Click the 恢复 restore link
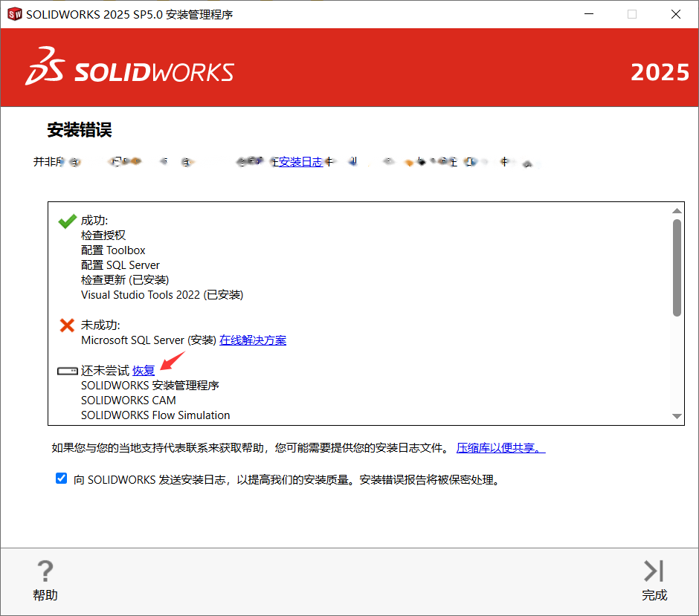The image size is (699, 616). pyautogui.click(x=144, y=371)
